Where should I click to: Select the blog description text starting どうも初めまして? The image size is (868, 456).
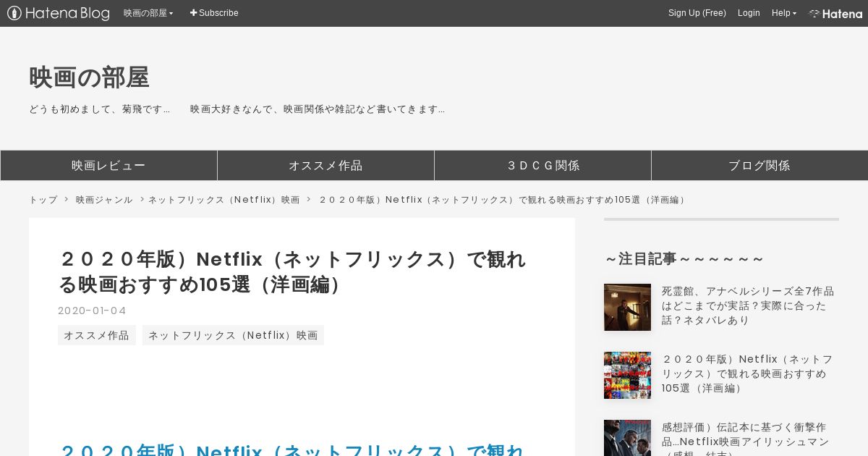(237, 109)
